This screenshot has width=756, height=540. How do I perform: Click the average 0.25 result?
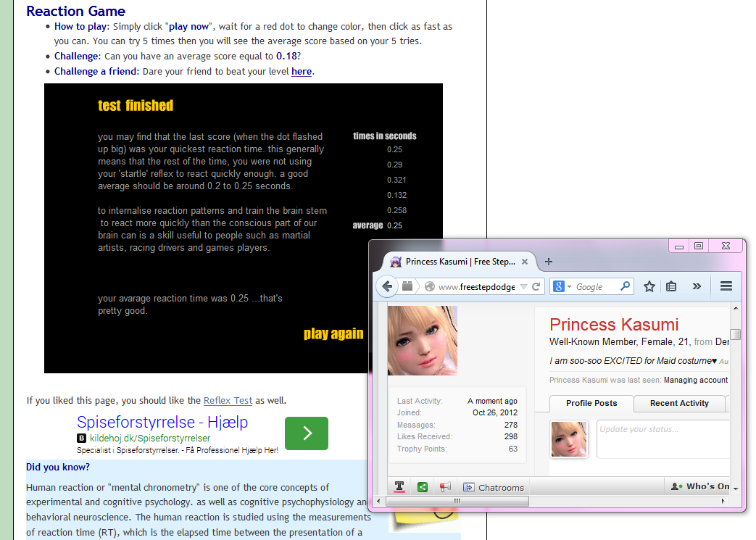point(394,225)
